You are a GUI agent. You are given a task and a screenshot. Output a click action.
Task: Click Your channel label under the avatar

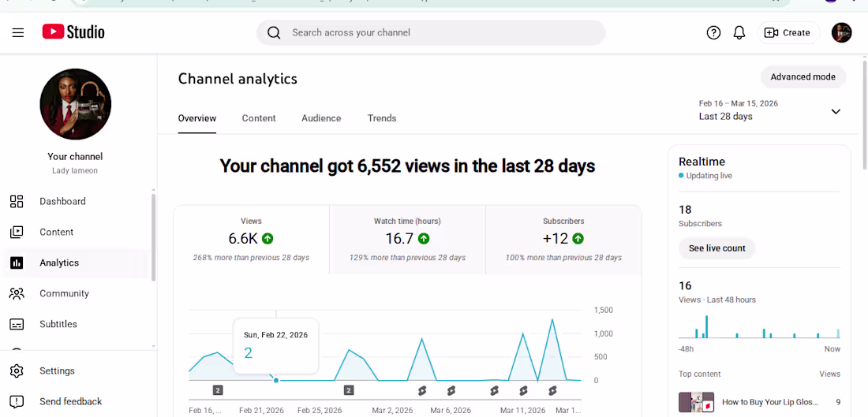(75, 157)
